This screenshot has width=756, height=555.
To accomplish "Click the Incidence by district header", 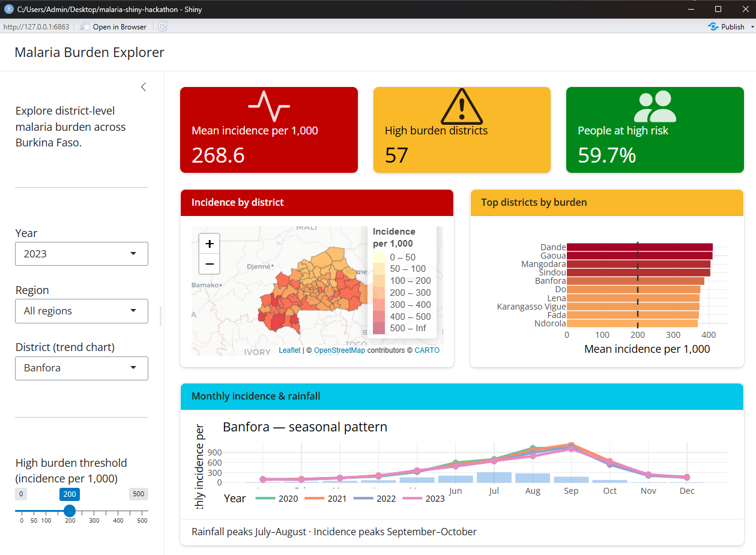I will tap(317, 203).
